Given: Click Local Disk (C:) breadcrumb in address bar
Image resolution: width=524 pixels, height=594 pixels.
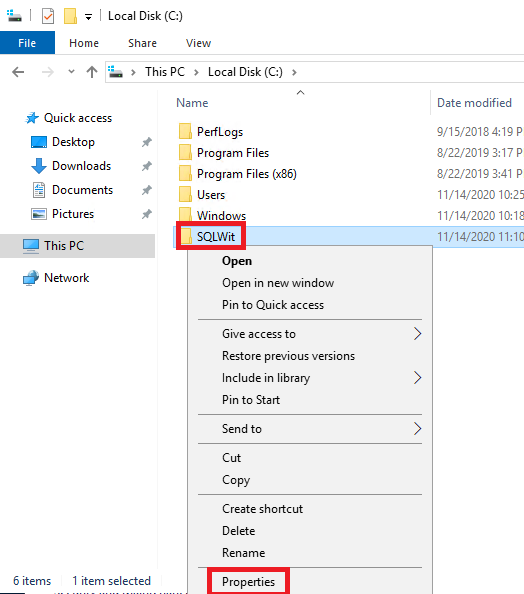Looking at the screenshot, I should click(x=245, y=72).
